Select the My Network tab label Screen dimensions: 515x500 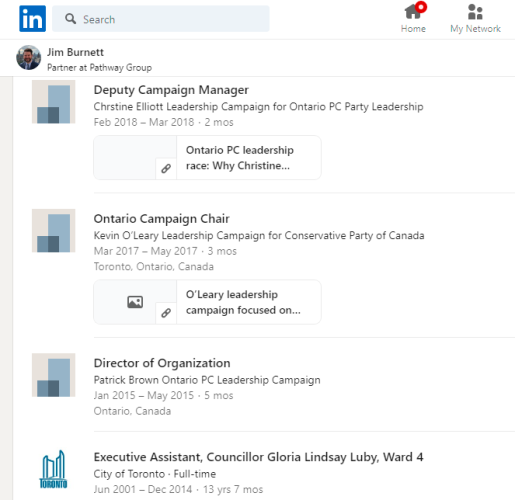[475, 29]
